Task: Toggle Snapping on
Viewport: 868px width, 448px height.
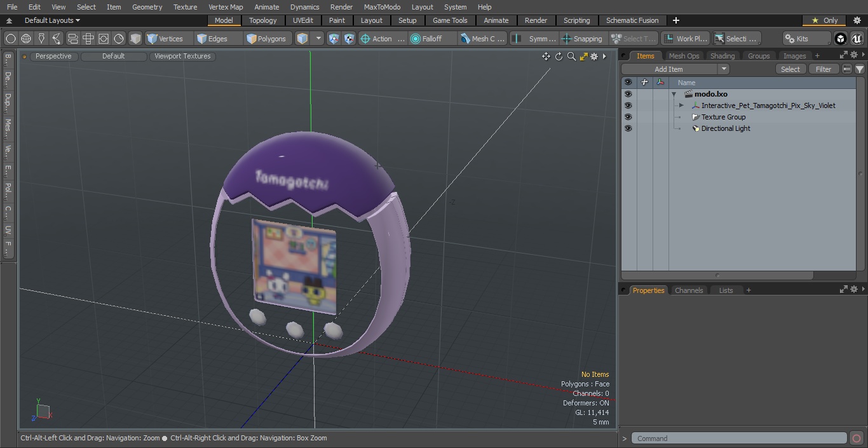Action: pos(583,39)
